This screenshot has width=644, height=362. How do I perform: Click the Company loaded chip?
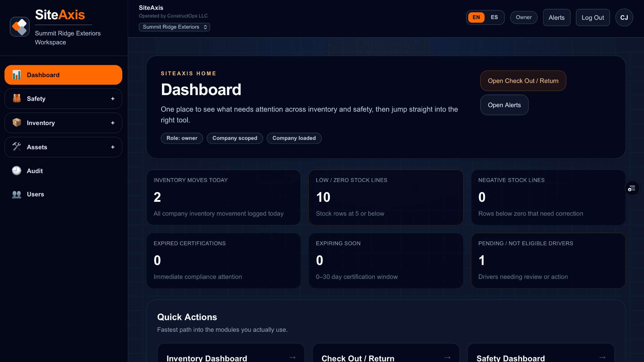point(294,138)
